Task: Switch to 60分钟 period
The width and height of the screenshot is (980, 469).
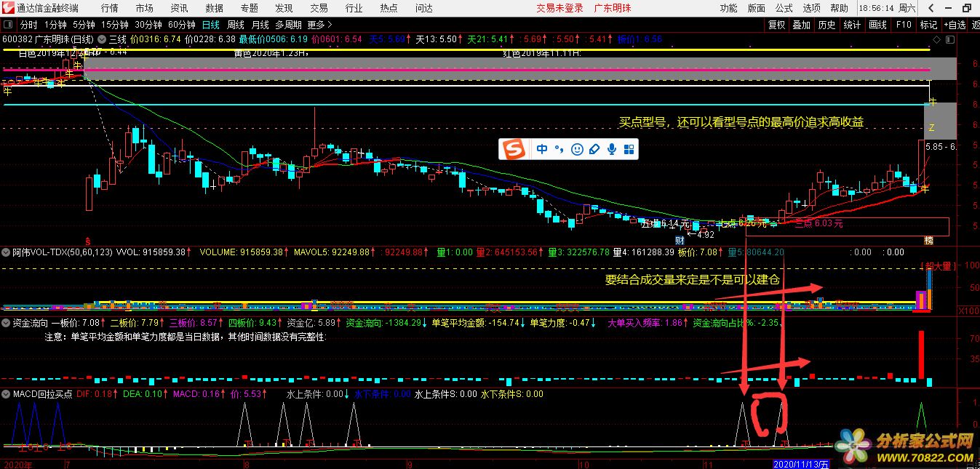Action: pyautogui.click(x=182, y=25)
